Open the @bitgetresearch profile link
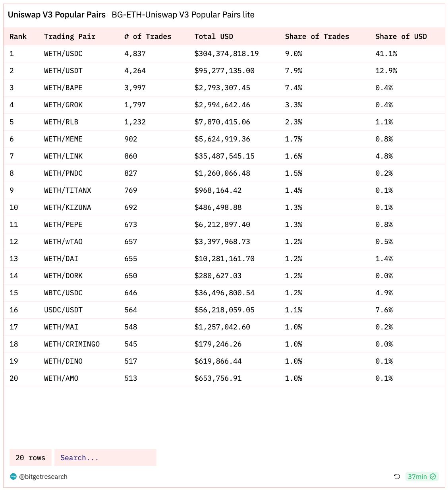 click(x=43, y=477)
